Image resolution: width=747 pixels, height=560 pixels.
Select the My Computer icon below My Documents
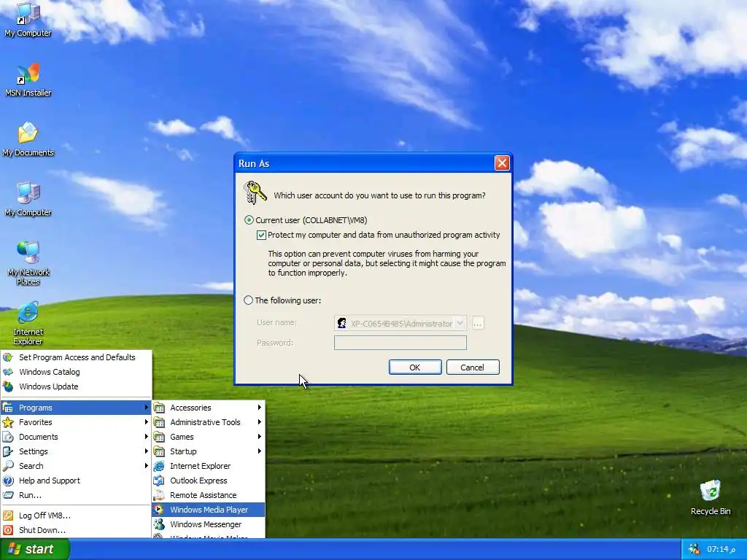(x=28, y=199)
